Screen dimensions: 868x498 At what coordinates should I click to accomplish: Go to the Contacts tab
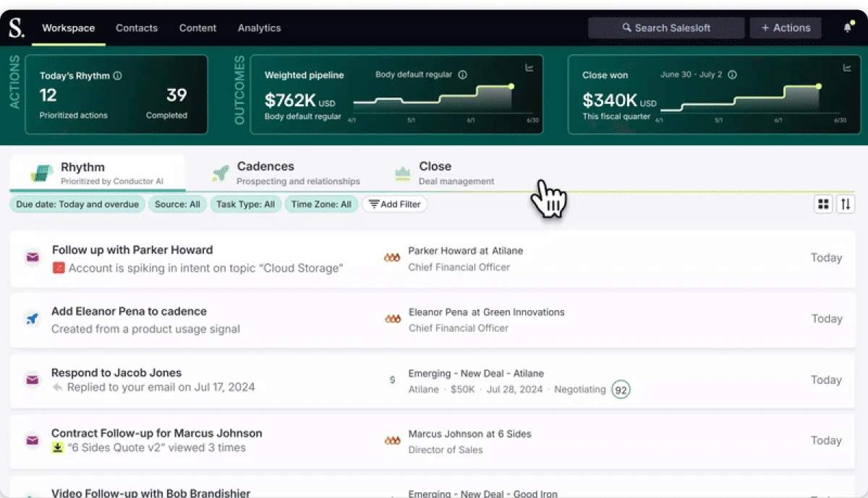(x=137, y=28)
